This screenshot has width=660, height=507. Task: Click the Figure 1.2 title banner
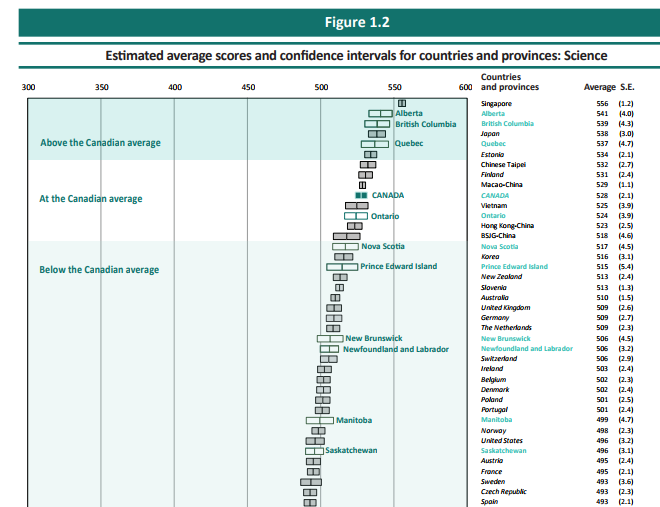(x=329, y=22)
